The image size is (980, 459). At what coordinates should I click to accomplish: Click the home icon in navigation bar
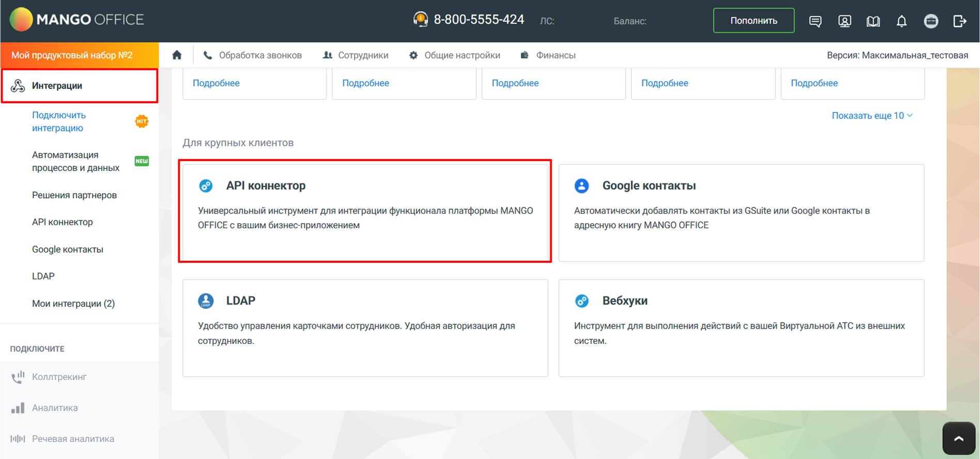point(177,55)
